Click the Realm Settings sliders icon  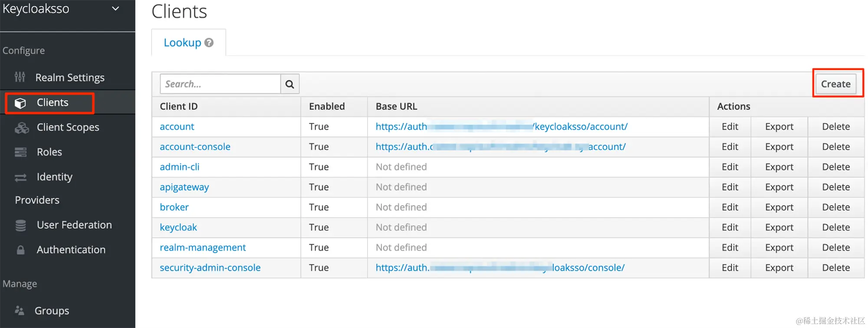pyautogui.click(x=20, y=77)
